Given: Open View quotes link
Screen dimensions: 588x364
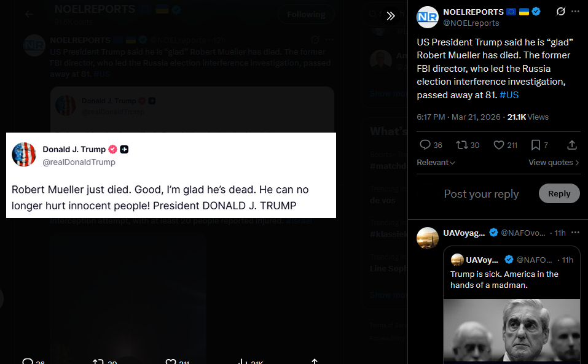Looking at the screenshot, I should 554,163.
